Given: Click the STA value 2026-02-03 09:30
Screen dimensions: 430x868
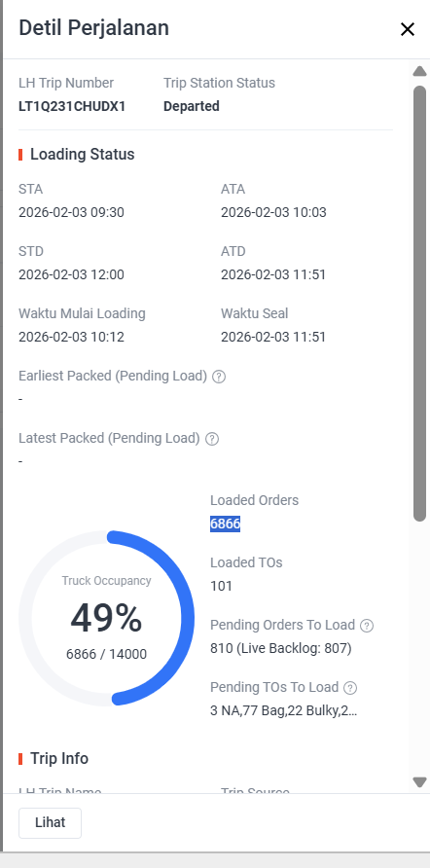Looking at the screenshot, I should pyautogui.click(x=71, y=212).
